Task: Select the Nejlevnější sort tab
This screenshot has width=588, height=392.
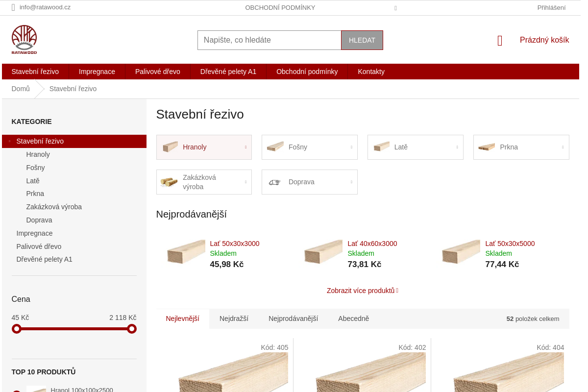Action: (183, 318)
